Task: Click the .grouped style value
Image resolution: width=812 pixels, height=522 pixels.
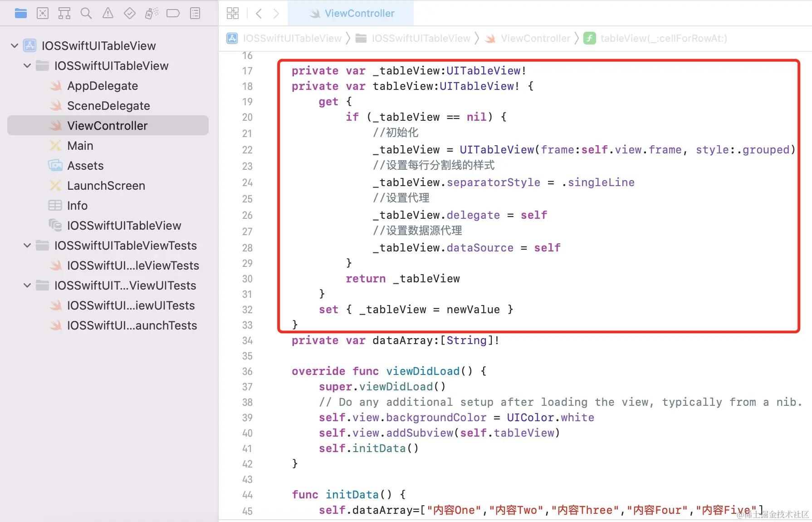Action: [x=763, y=150]
